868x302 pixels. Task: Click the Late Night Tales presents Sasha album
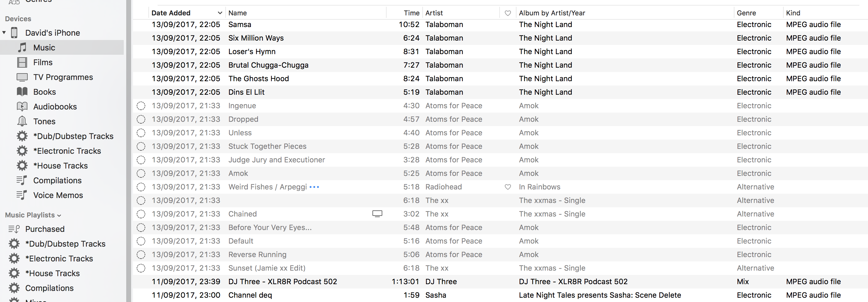click(x=600, y=295)
